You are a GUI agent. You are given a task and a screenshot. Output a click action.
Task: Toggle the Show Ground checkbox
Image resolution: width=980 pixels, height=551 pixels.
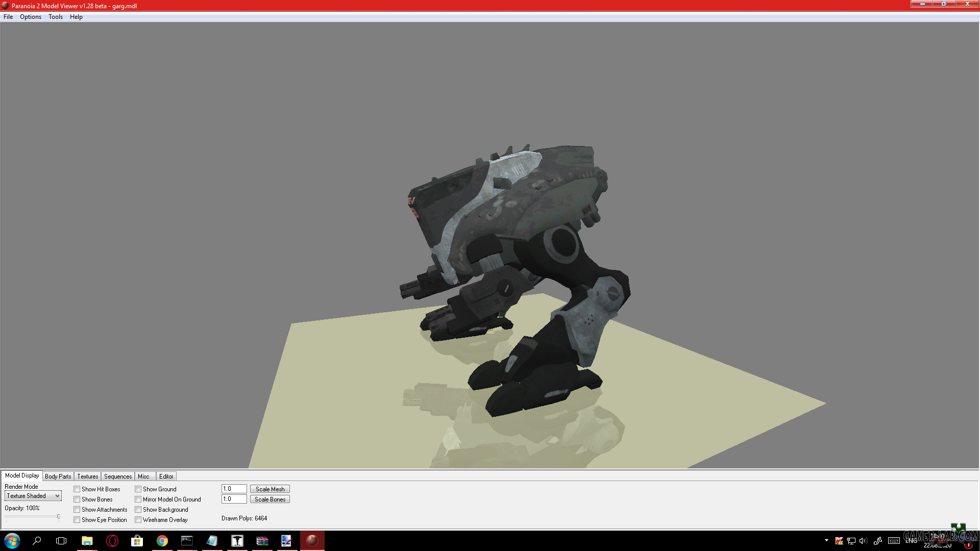coord(138,489)
